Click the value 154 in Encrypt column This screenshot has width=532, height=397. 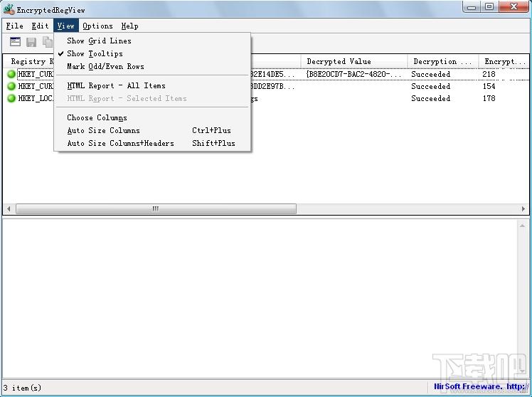click(x=489, y=86)
